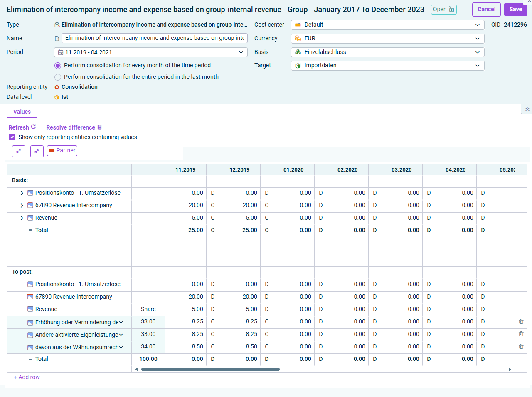Click the Einzelabschluss basis icon
This screenshot has width=532, height=397.
(x=298, y=52)
